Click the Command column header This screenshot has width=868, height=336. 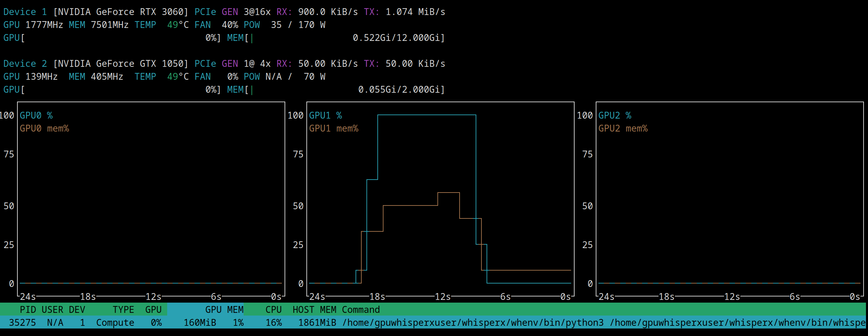361,309
